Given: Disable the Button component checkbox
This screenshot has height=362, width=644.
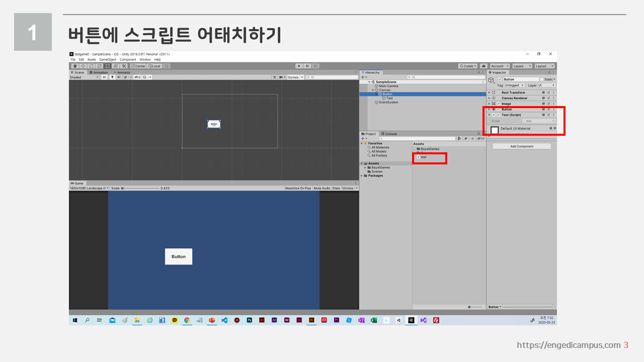Looking at the screenshot, I should (x=499, y=109).
